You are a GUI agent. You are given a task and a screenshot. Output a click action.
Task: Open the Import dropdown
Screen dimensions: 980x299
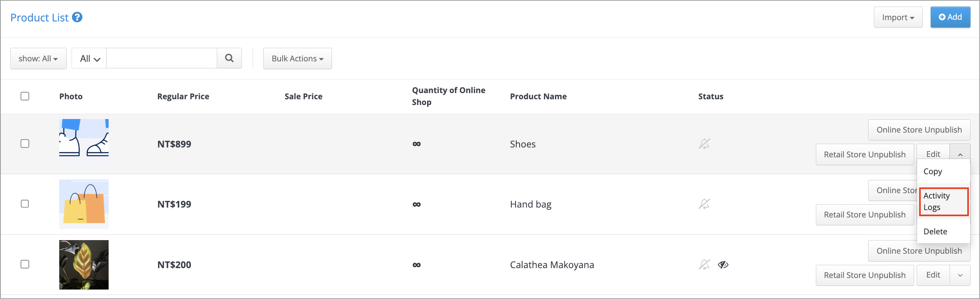click(898, 17)
